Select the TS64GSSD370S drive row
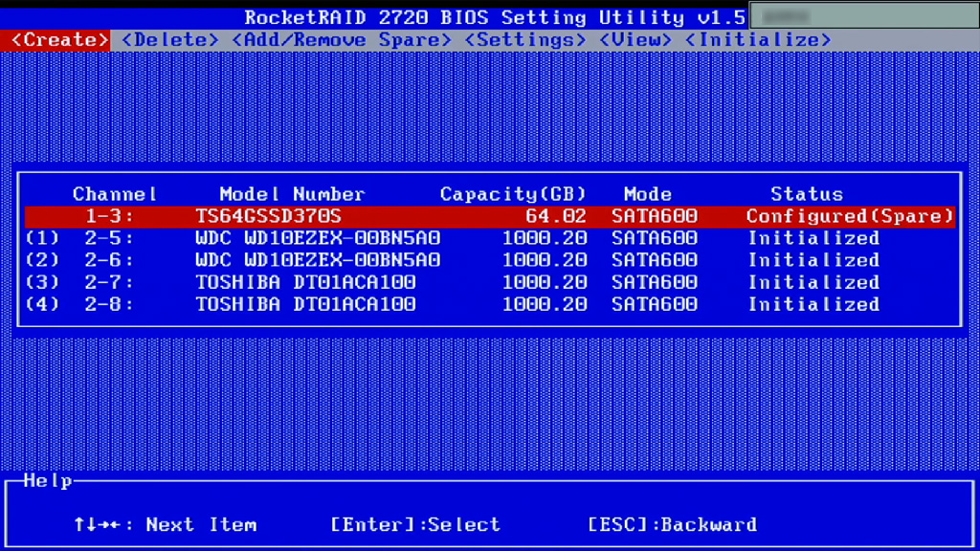Image resolution: width=980 pixels, height=551 pixels. [490, 216]
